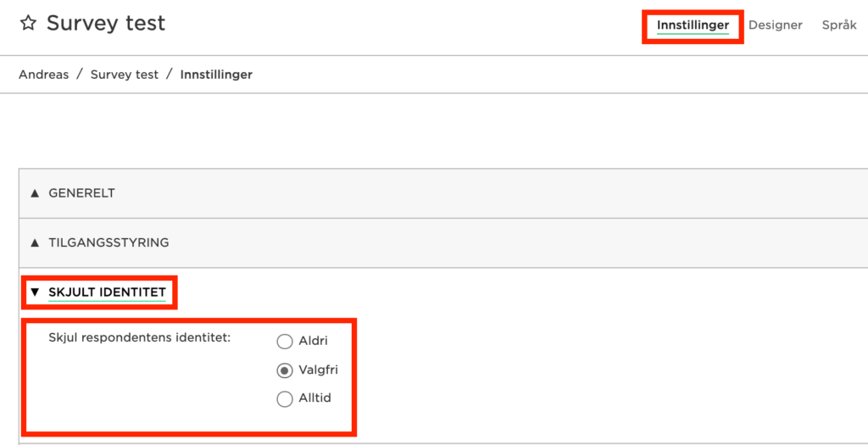Screen dimensions: 868x445
Task: Select the Valgfri radio button
Action: 285,371
